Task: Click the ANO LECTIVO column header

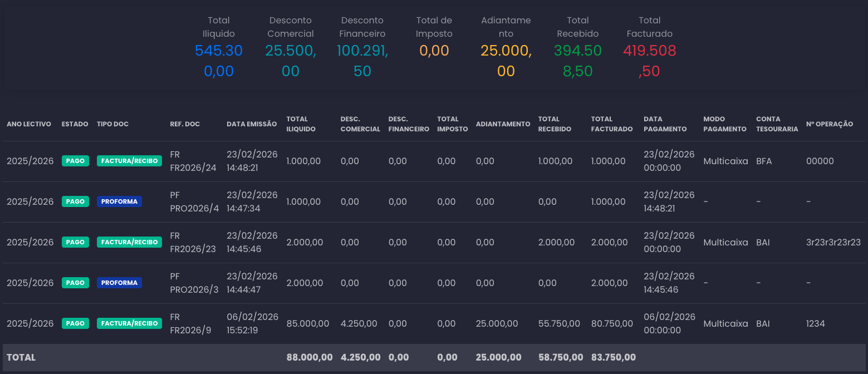Action: (29, 124)
